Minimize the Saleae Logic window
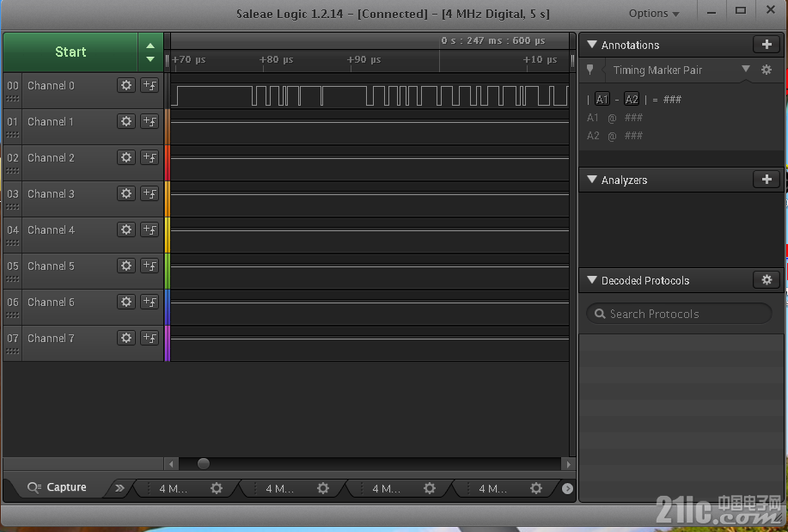788x532 pixels. pyautogui.click(x=712, y=13)
